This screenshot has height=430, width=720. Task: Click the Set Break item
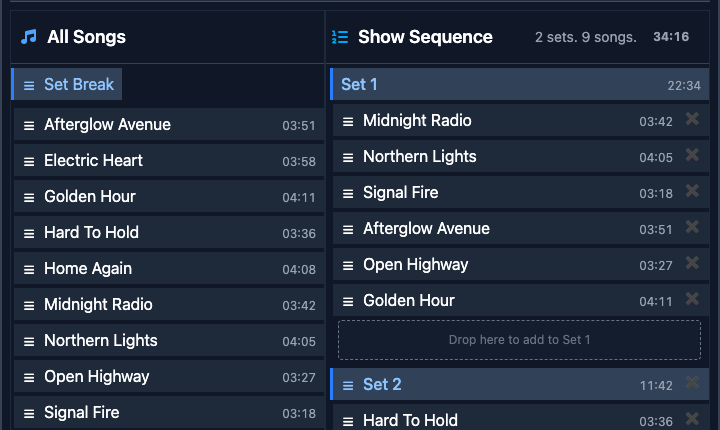point(78,85)
